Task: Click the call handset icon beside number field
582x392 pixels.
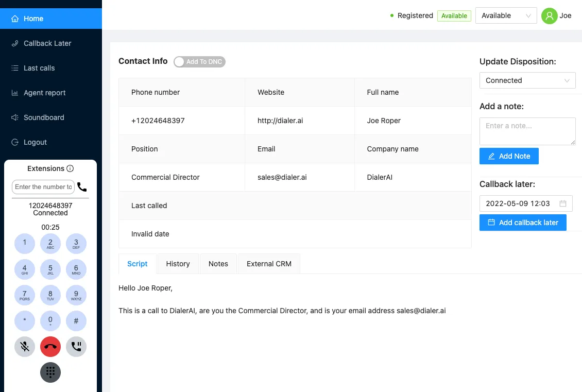Action: [82, 187]
